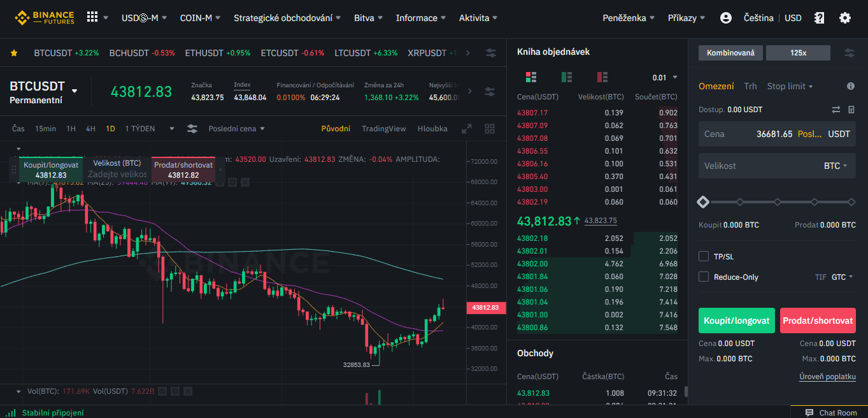
Task: Click the help document icon in header
Action: [820, 18]
